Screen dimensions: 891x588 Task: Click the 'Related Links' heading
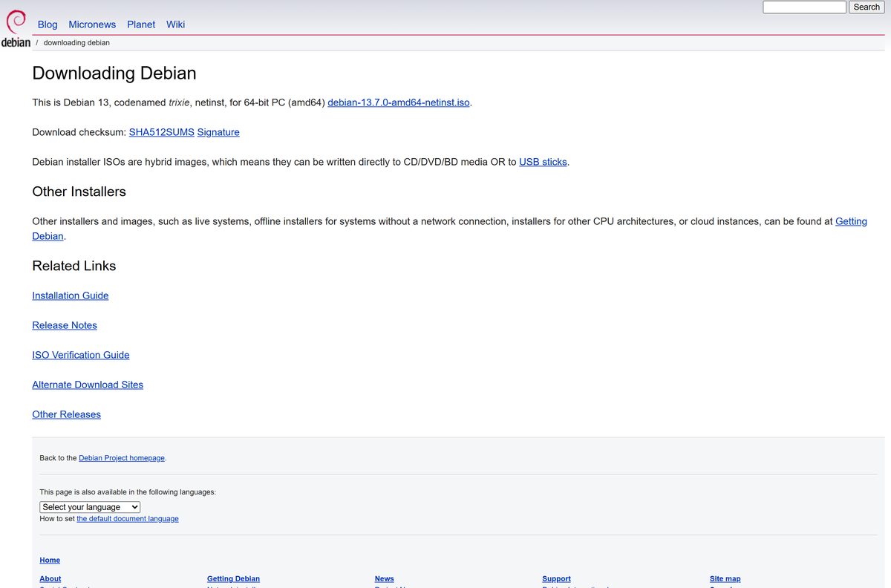point(74,266)
